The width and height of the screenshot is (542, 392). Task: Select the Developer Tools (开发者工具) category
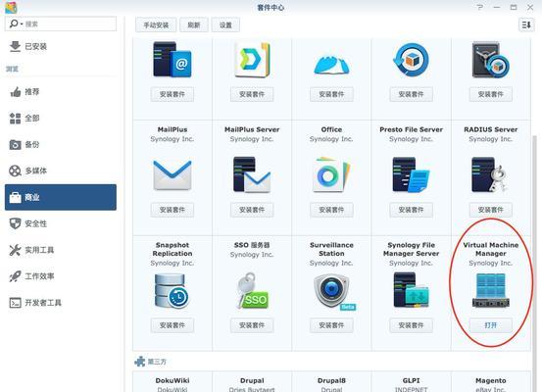61,303
